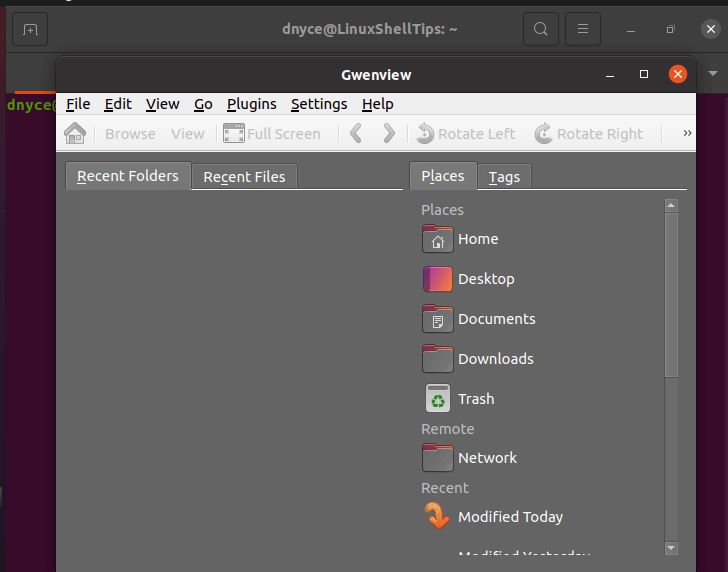Go to next image with right arrow
Screen dimensions: 728x572
(x=389, y=133)
